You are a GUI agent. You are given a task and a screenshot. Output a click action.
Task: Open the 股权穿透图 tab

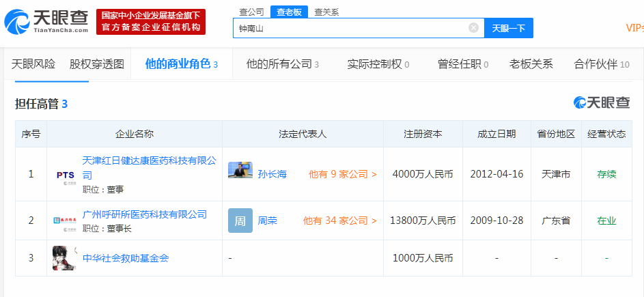(x=96, y=64)
